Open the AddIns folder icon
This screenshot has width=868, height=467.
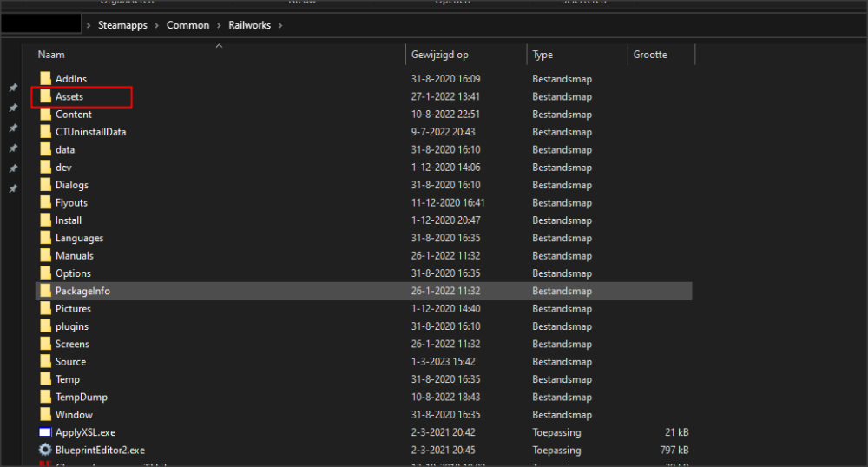45,79
